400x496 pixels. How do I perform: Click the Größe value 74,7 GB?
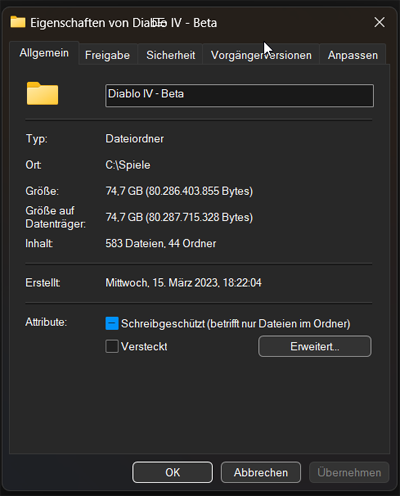tap(124, 191)
